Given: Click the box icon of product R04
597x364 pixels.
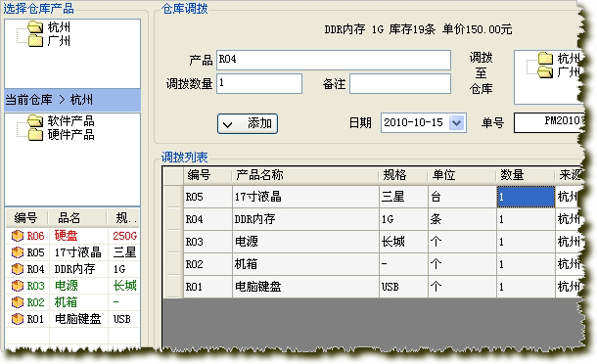Looking at the screenshot, I should click(x=18, y=269).
